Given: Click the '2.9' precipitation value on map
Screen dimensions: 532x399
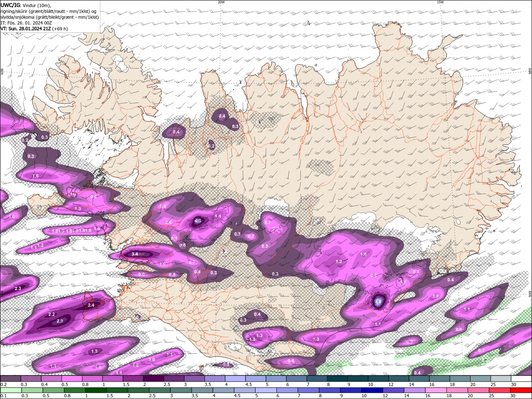Looking at the screenshot, I should point(60,321).
